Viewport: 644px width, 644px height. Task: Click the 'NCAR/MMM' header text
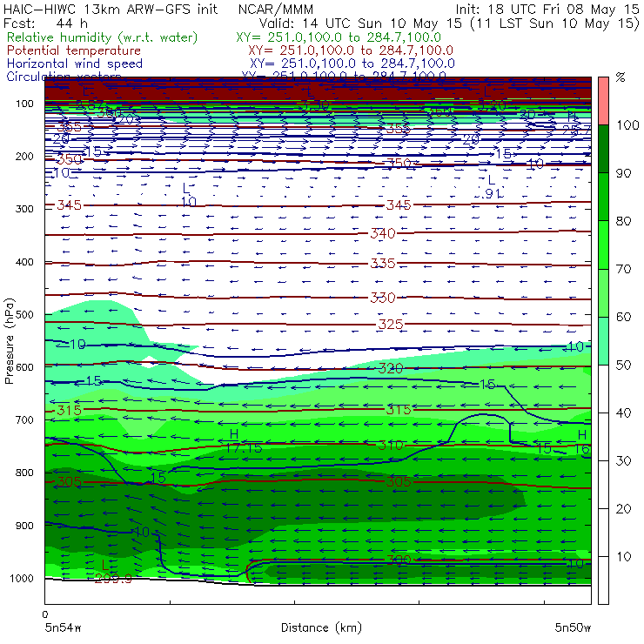276,10
